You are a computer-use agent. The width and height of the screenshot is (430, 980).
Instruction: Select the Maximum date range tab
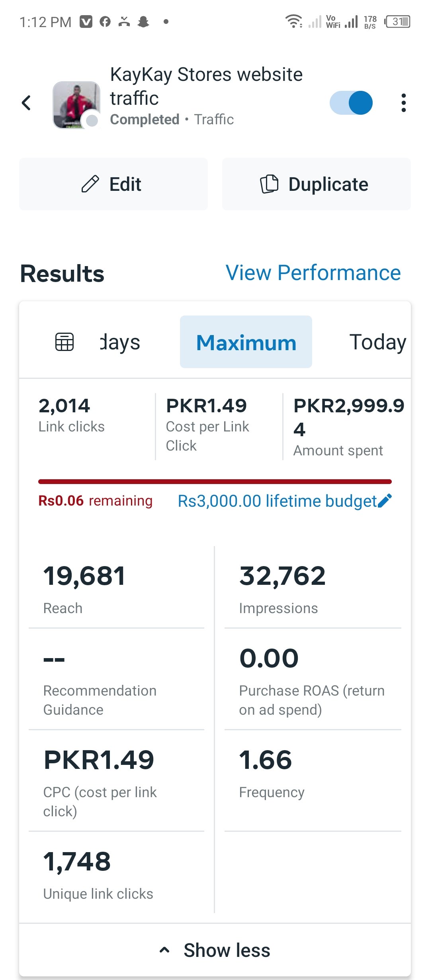click(246, 342)
